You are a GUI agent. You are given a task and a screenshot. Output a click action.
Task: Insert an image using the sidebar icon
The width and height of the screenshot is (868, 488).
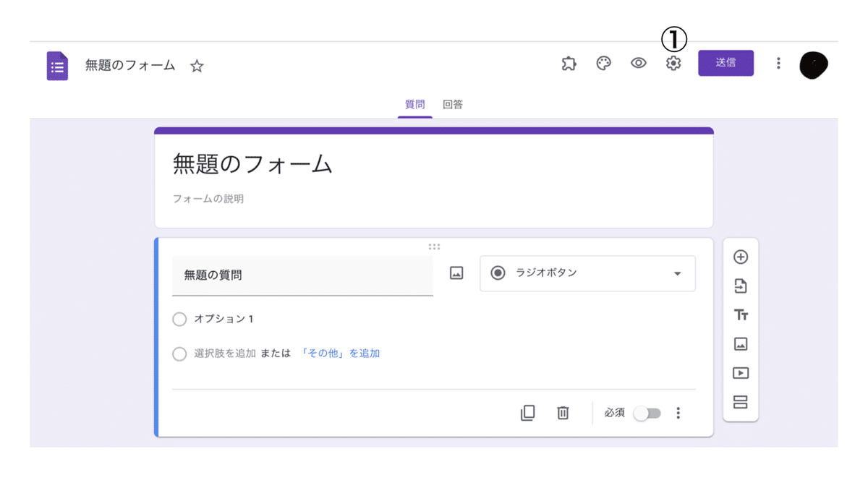(x=741, y=344)
